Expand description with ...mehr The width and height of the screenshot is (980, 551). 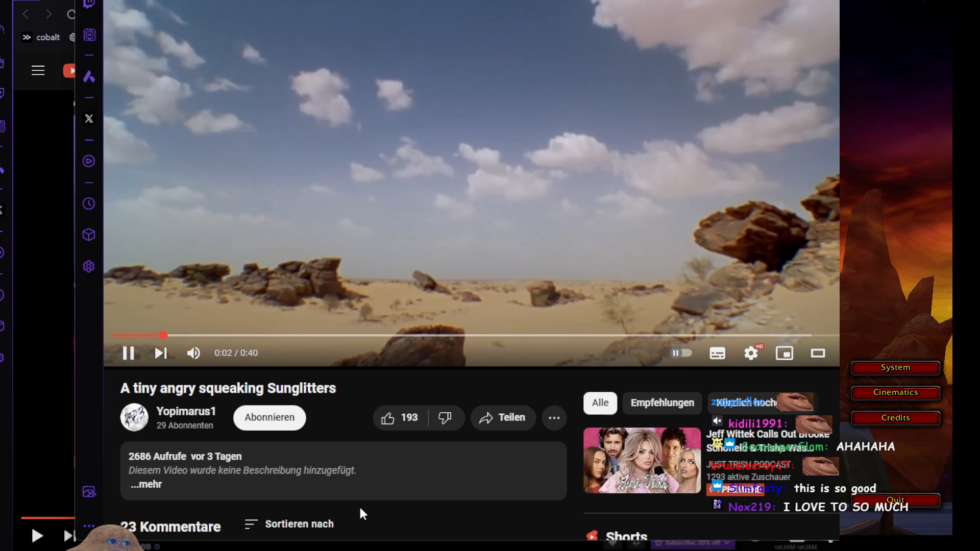click(x=146, y=485)
